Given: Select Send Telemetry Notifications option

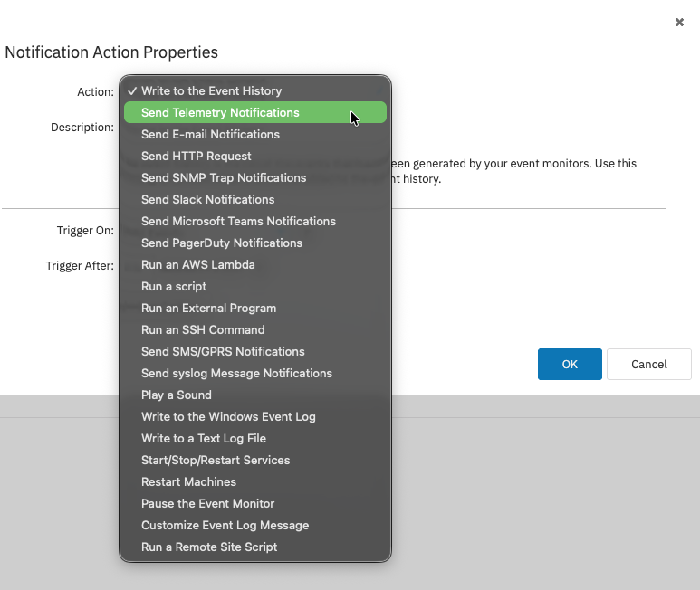Looking at the screenshot, I should coord(220,113).
